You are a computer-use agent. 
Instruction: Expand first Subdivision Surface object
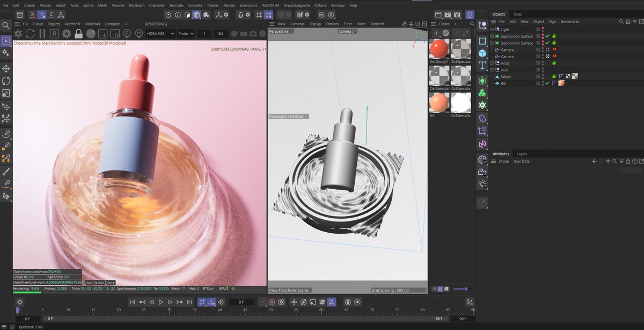click(492, 37)
